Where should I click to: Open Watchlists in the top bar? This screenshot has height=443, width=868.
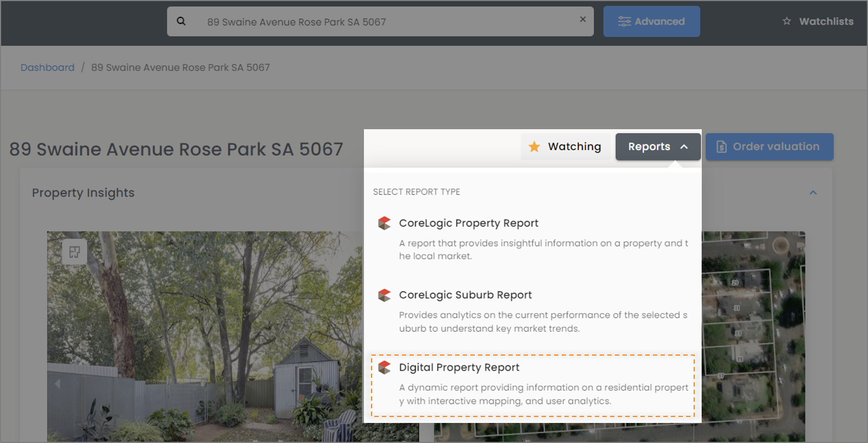[818, 21]
